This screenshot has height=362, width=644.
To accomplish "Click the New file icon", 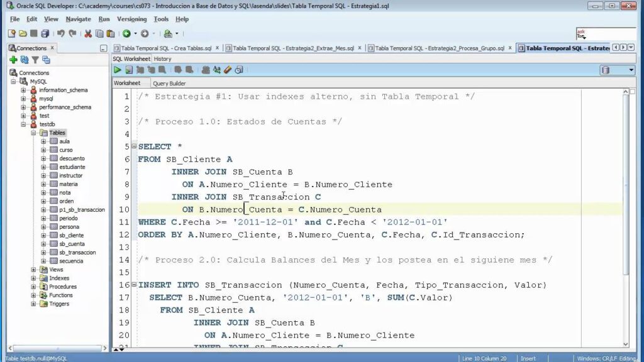I will coord(11,34).
